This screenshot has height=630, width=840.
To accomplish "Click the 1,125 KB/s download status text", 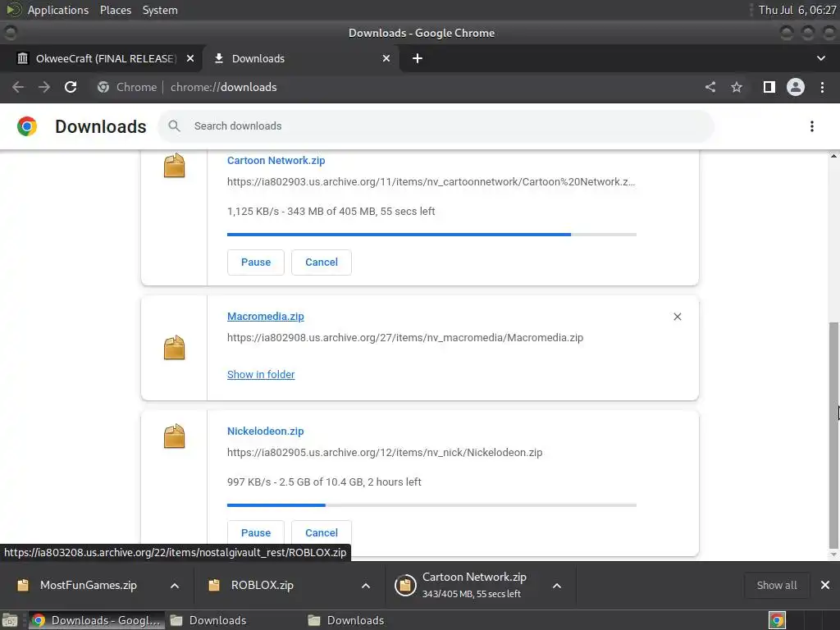I will click(331, 212).
